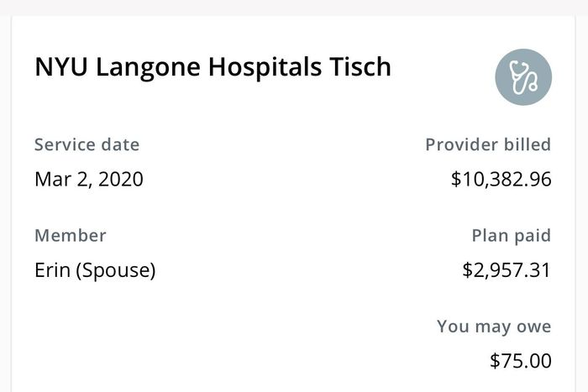Click the $2,957.31 plan paid amount
Image resolution: width=588 pixels, height=392 pixels.
coord(507,270)
